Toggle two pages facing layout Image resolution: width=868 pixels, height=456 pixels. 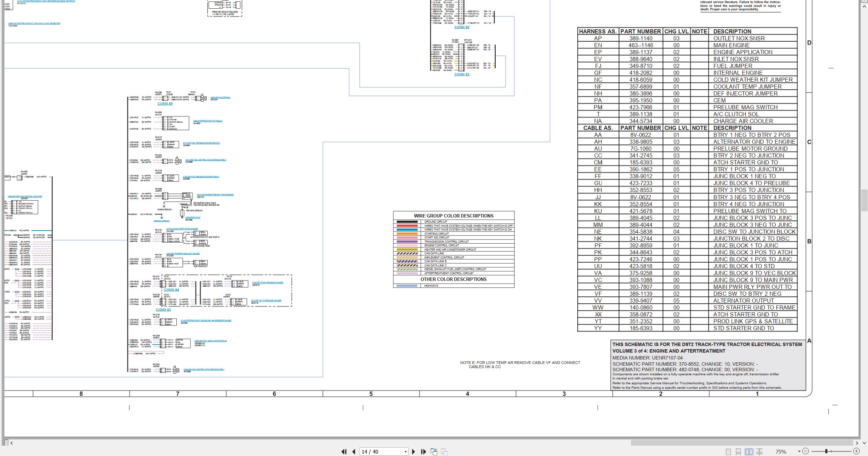pyautogui.click(x=749, y=452)
